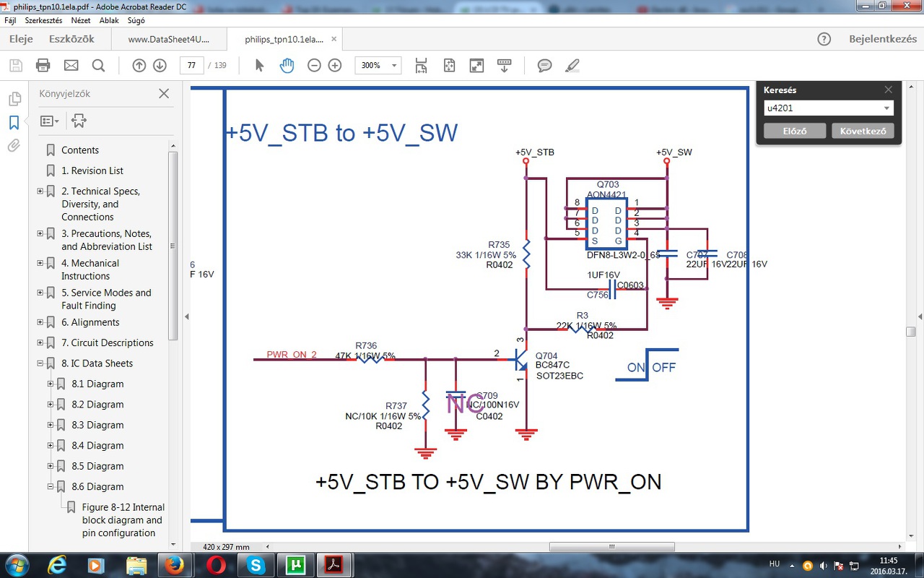The image size is (924, 578).
Task: Toggle the Bookmarks panel icon
Action: click(x=14, y=123)
